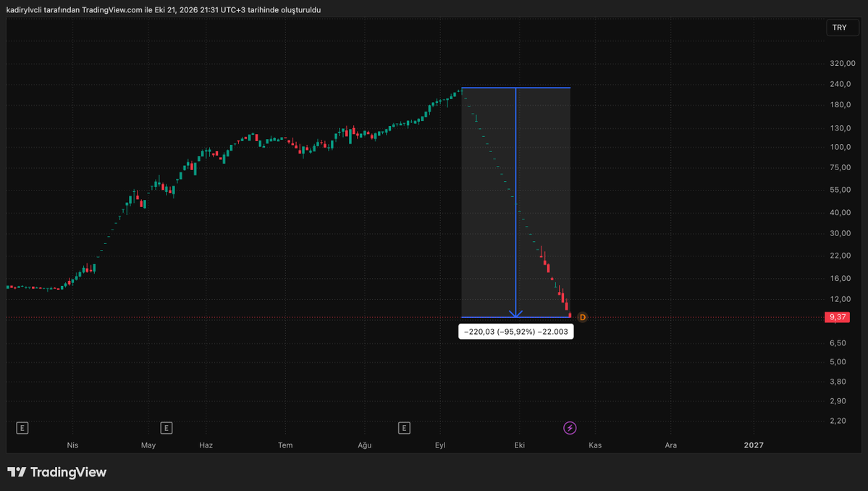868x491 pixels.
Task: Click the 40,00 price axis label
Action: coord(840,213)
